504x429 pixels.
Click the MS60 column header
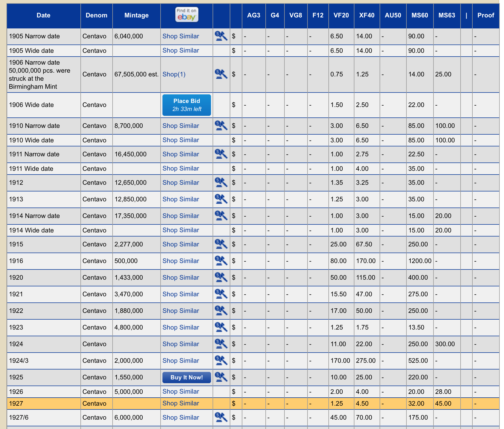coord(420,15)
